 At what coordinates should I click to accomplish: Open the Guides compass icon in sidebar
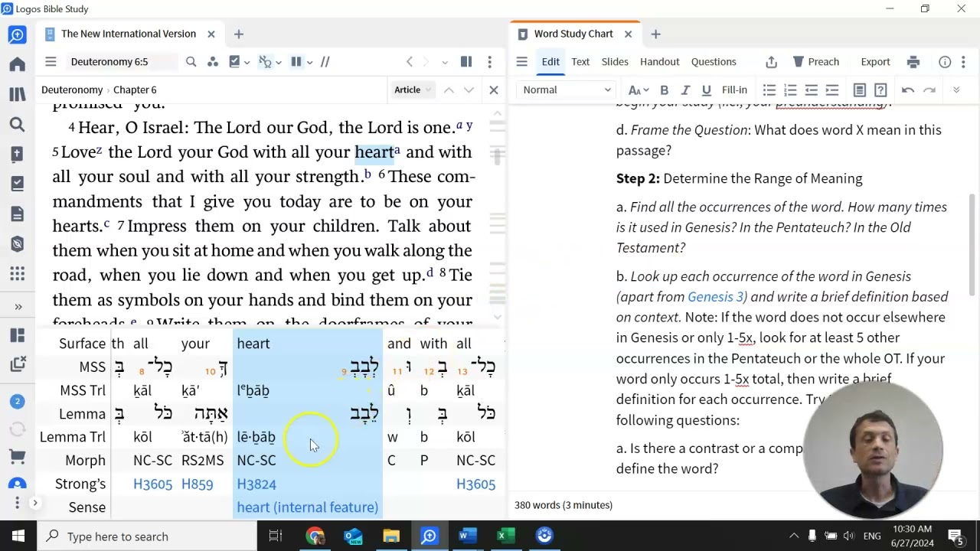point(17,244)
